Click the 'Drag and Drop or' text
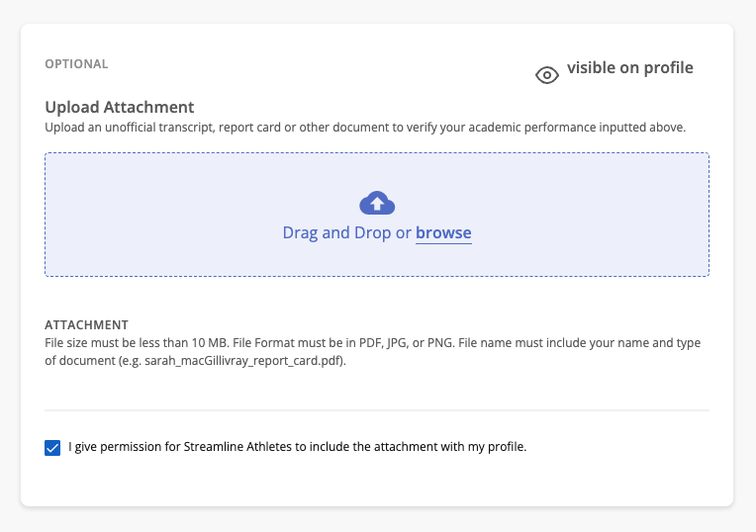The height and width of the screenshot is (532, 756). (x=346, y=232)
